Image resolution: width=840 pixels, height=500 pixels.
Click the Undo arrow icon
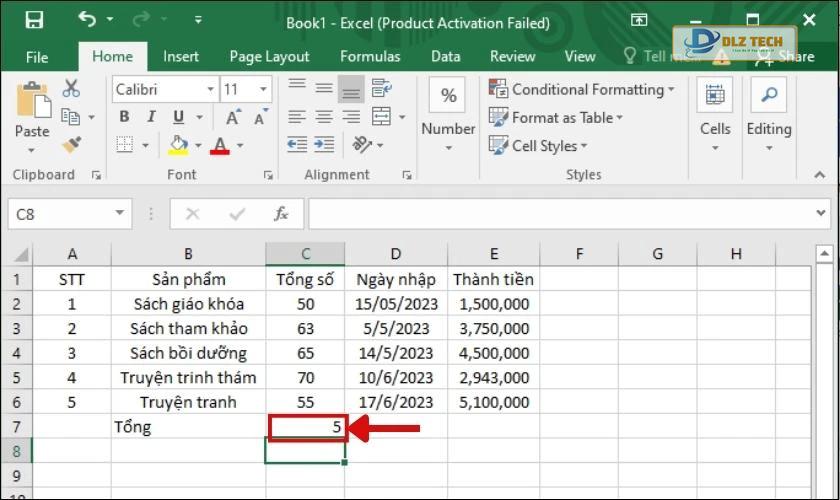click(x=87, y=20)
